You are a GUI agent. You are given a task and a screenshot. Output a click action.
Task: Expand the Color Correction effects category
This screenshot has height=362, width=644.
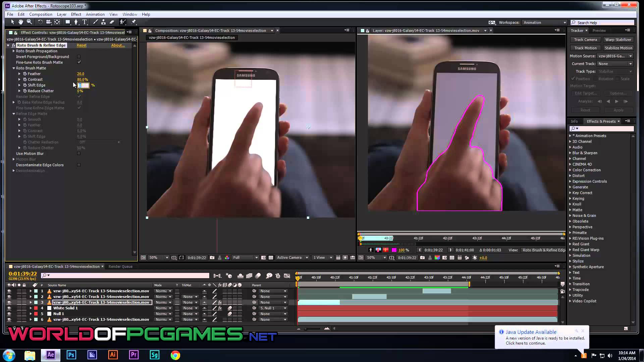click(570, 170)
